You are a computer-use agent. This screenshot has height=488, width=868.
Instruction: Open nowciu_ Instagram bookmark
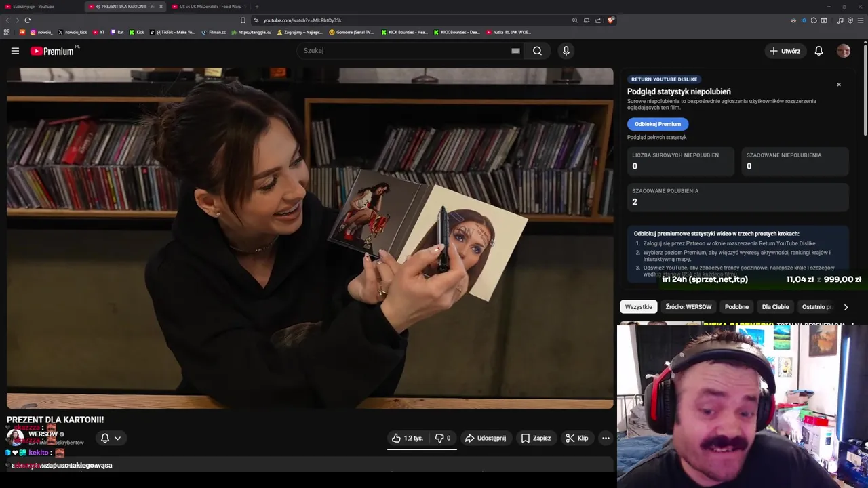(x=41, y=32)
